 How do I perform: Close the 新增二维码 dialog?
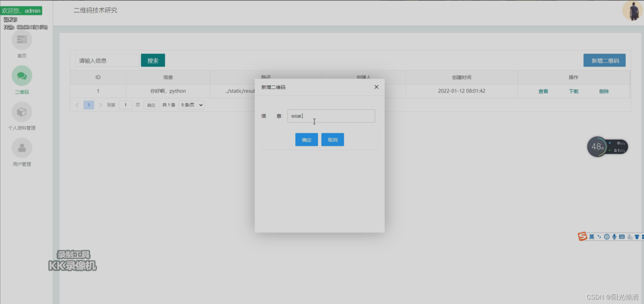376,87
